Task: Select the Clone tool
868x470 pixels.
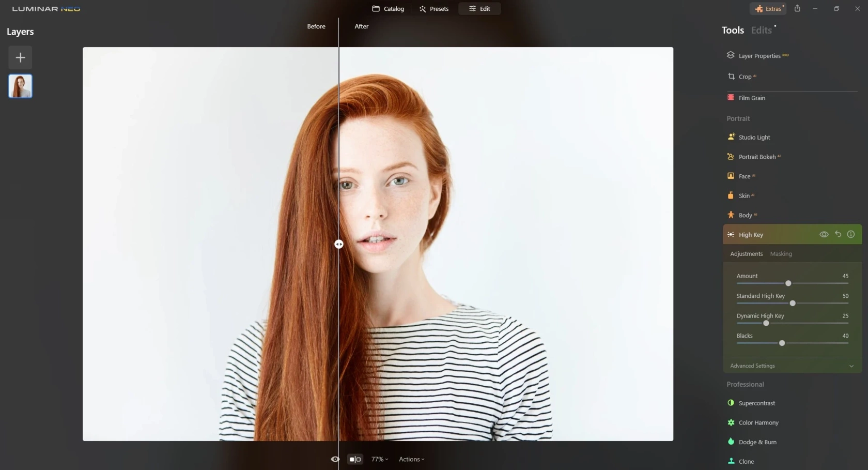Action: 746,461
